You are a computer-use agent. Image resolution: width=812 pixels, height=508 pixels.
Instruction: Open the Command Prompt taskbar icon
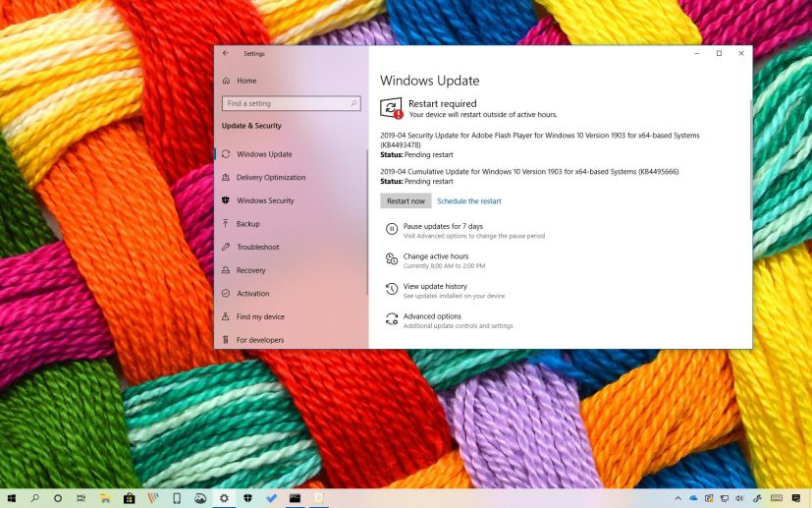point(296,498)
